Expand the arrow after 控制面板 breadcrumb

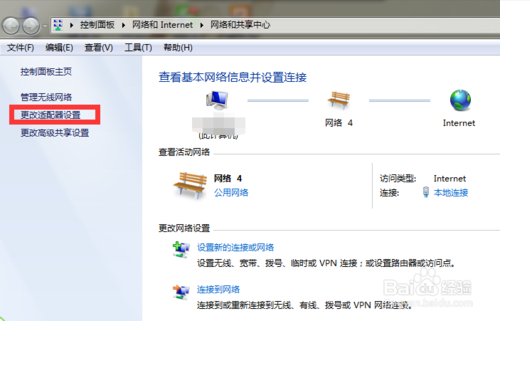click(x=123, y=25)
